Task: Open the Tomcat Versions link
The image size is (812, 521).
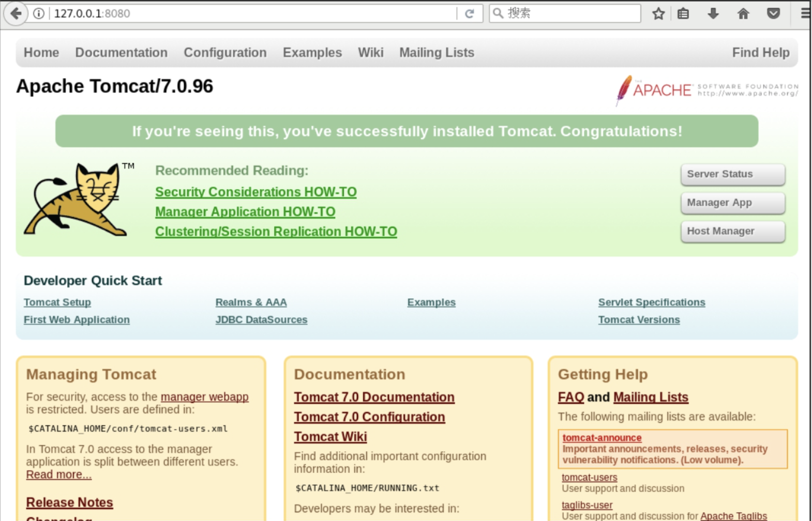Action: point(639,320)
